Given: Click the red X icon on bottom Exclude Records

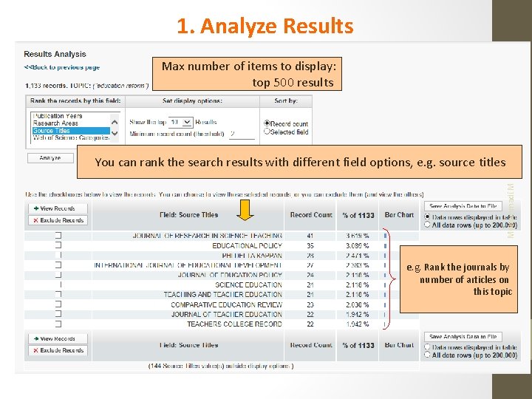Looking at the screenshot, I should (x=35, y=350).
